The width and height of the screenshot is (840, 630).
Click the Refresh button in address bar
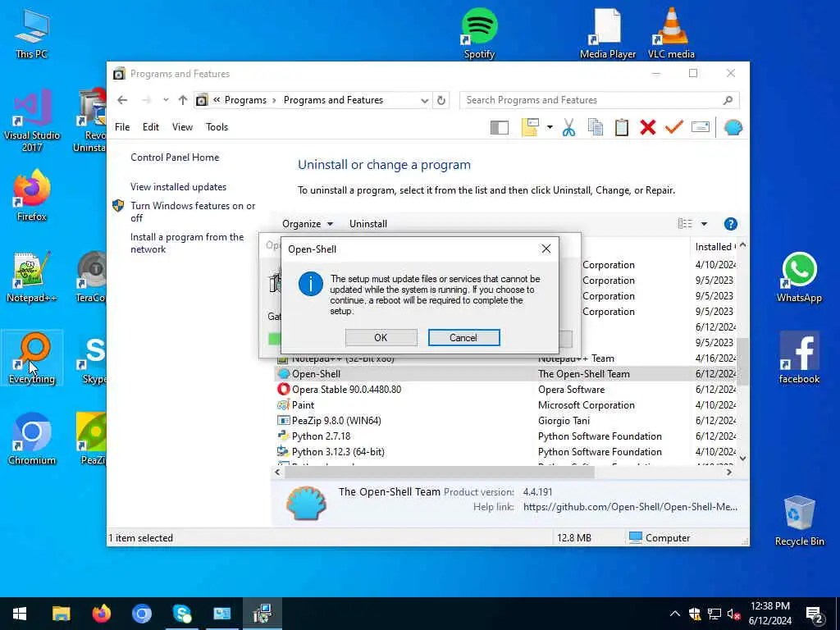coord(441,100)
